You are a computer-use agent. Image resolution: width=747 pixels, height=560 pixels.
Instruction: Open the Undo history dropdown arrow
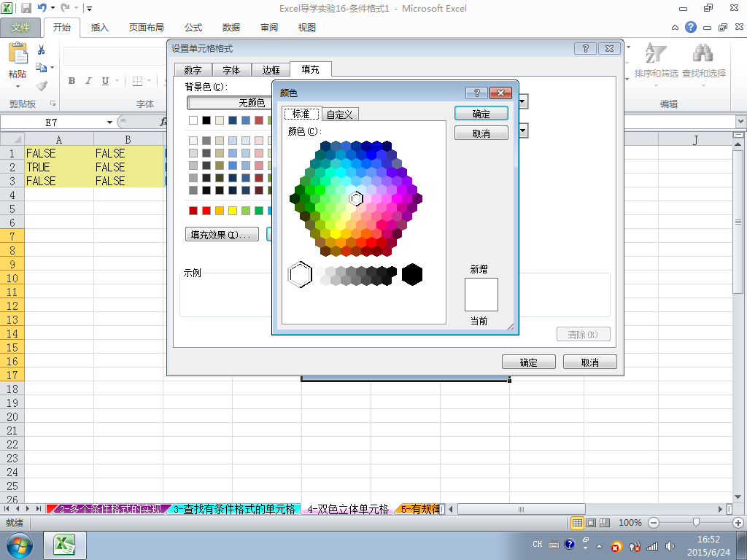pyautogui.click(x=53, y=8)
